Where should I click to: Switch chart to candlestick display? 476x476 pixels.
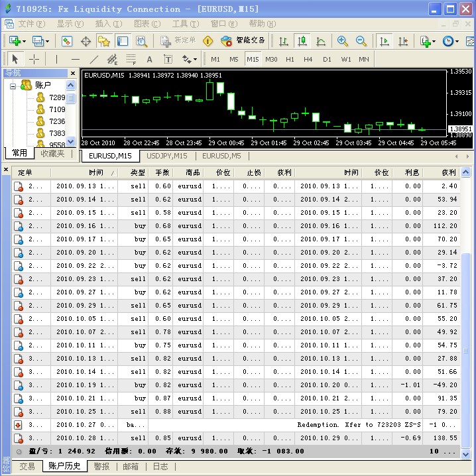[x=302, y=41]
